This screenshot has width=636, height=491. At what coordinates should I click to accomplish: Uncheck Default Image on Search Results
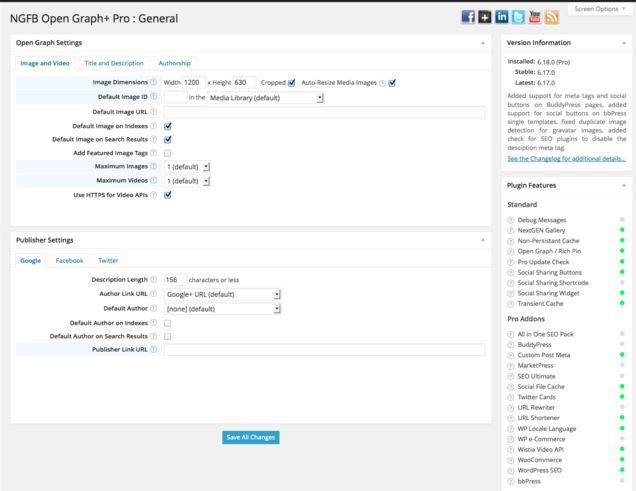(x=168, y=139)
